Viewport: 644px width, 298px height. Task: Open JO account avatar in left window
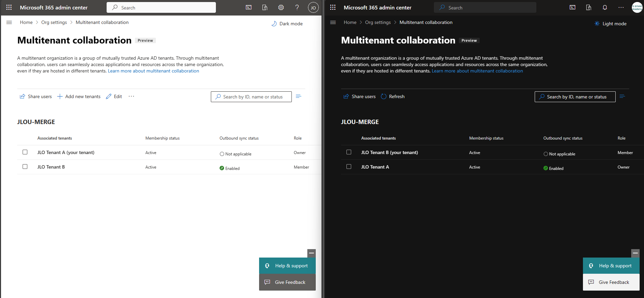[313, 7]
